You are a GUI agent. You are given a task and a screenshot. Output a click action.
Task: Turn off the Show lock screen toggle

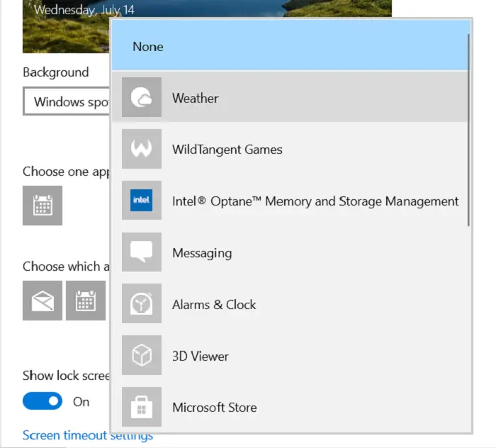point(43,401)
